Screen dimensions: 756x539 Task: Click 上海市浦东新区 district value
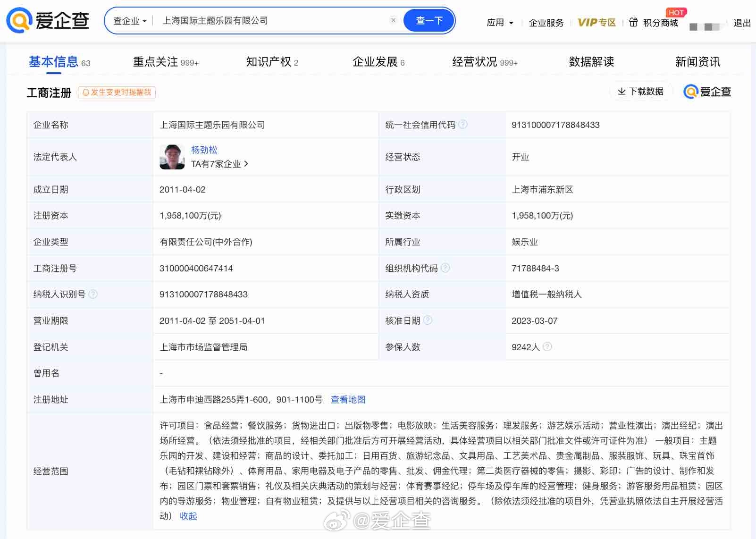click(x=543, y=189)
